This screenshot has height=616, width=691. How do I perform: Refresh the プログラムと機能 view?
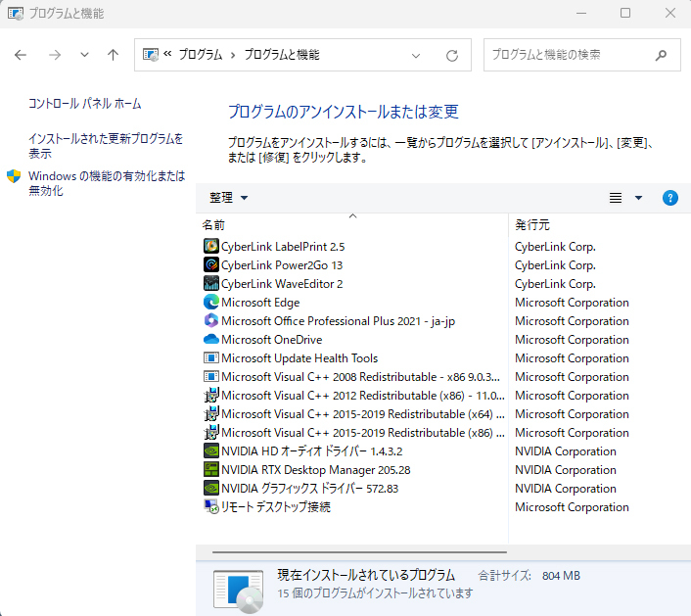(452, 56)
